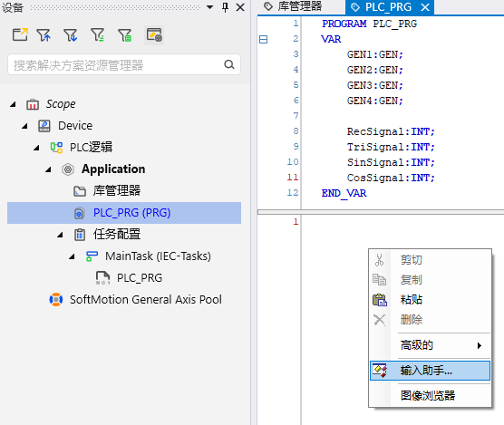504x425 pixels.
Task: Collapse the Scope tree node
Action: coord(13,104)
